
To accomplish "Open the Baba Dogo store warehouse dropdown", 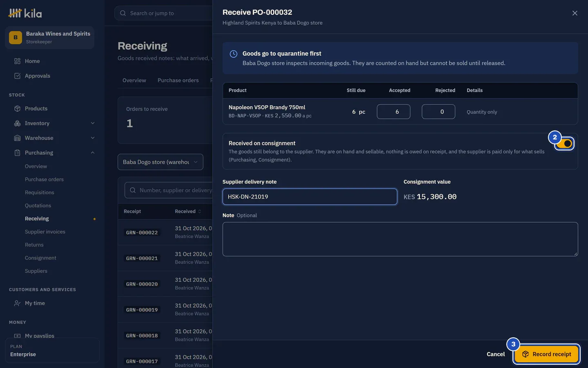I will (x=160, y=162).
